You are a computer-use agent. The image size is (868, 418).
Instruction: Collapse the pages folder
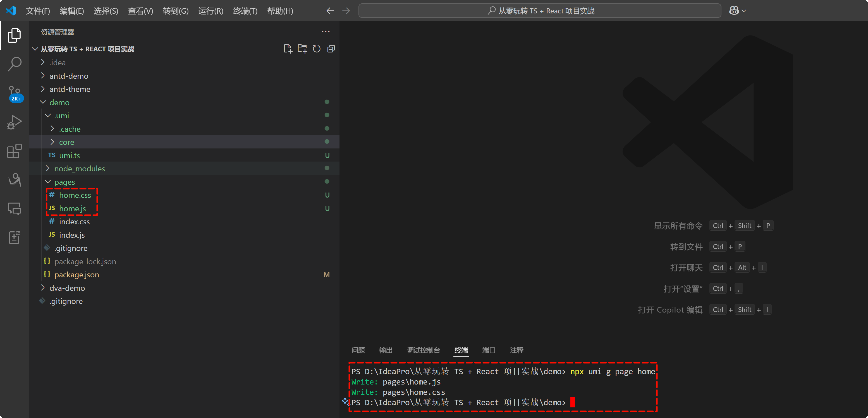click(x=184, y=182)
